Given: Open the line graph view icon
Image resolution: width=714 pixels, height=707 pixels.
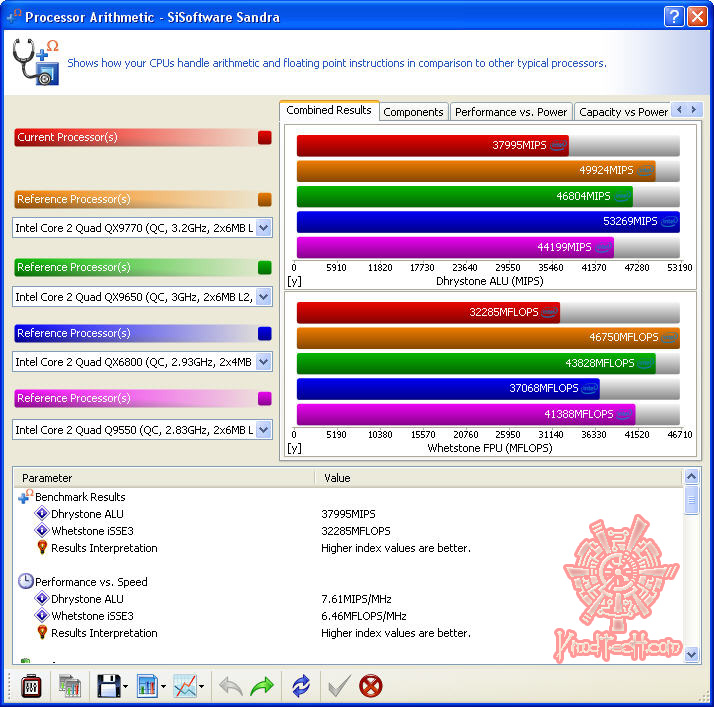Looking at the screenshot, I should pos(185,686).
